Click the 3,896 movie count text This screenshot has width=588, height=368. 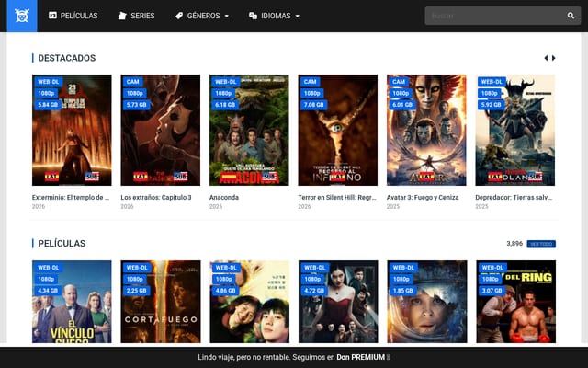click(514, 244)
